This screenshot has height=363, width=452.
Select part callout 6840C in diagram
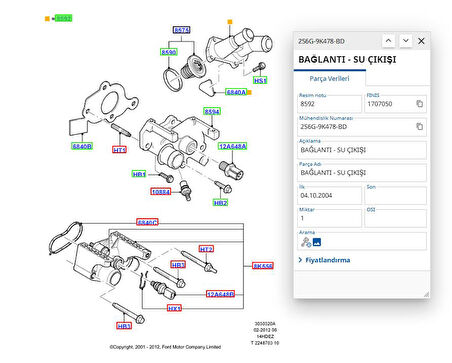tap(147, 222)
